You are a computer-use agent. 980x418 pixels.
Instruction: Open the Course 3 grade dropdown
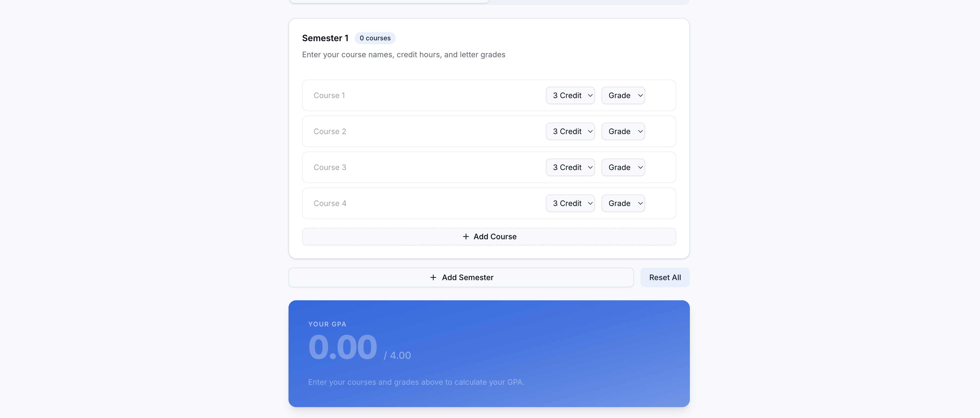(x=623, y=167)
